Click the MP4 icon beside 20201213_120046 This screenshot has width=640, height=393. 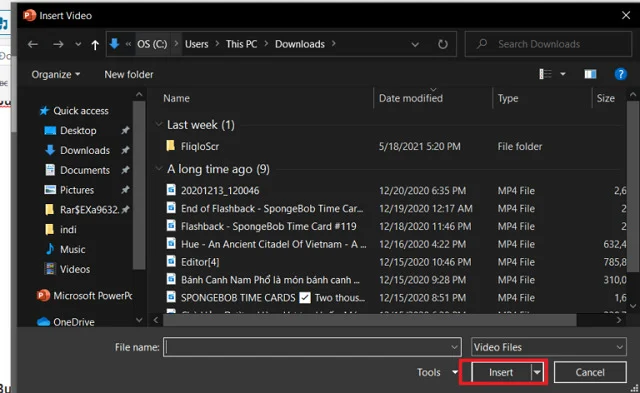[x=171, y=190]
